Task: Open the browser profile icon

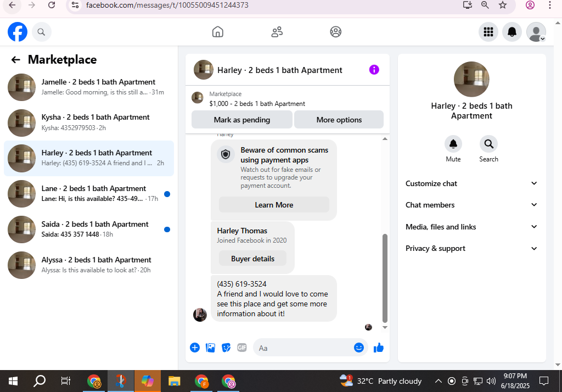Action: (530, 5)
